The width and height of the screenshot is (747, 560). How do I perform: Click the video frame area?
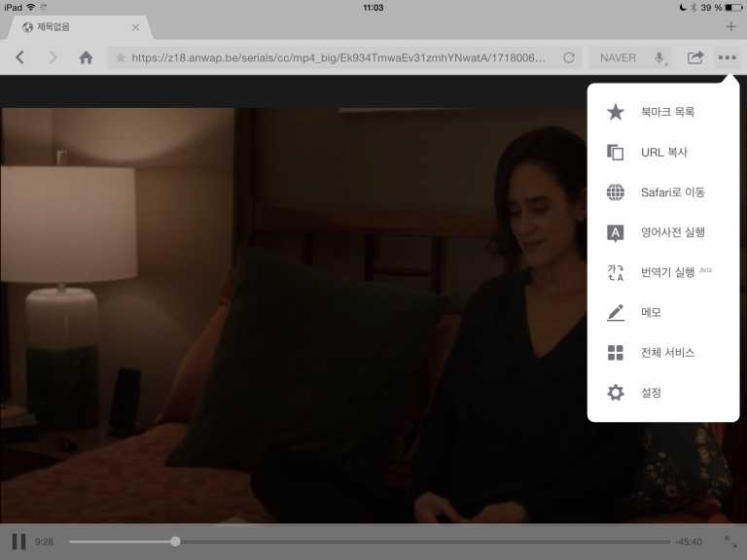pyautogui.click(x=293, y=314)
